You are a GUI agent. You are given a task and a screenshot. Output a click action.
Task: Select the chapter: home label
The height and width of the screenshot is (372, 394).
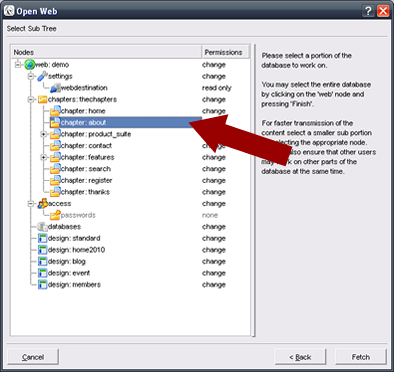tap(83, 111)
